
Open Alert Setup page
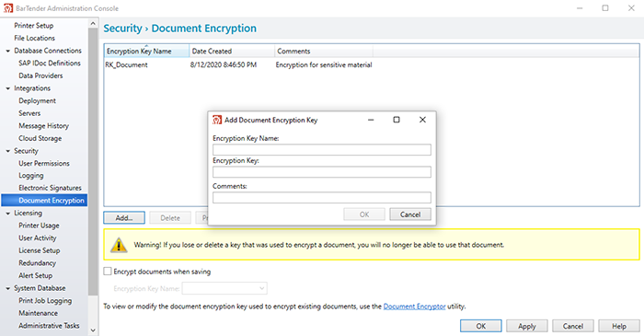35,275
